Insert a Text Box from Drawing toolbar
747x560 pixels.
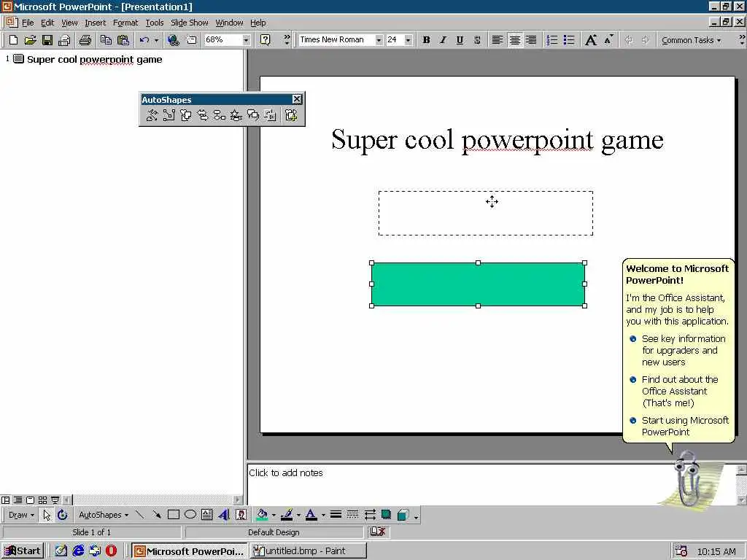point(206,515)
